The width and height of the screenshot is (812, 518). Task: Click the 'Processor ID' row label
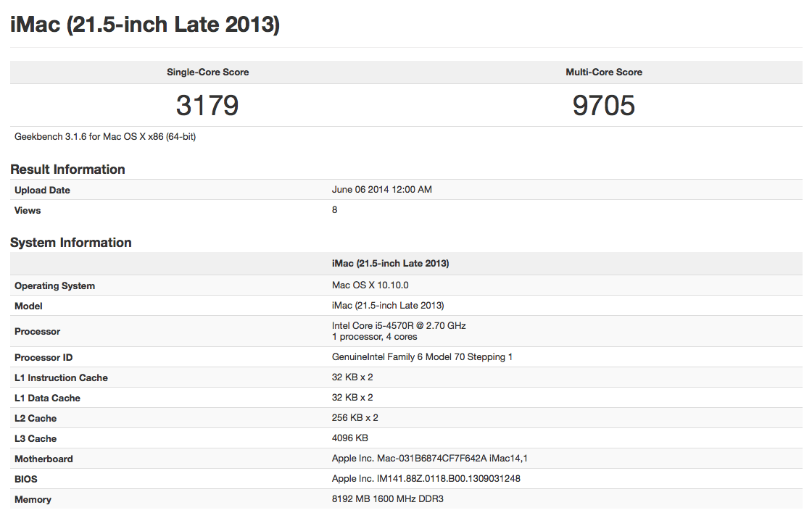click(x=43, y=358)
